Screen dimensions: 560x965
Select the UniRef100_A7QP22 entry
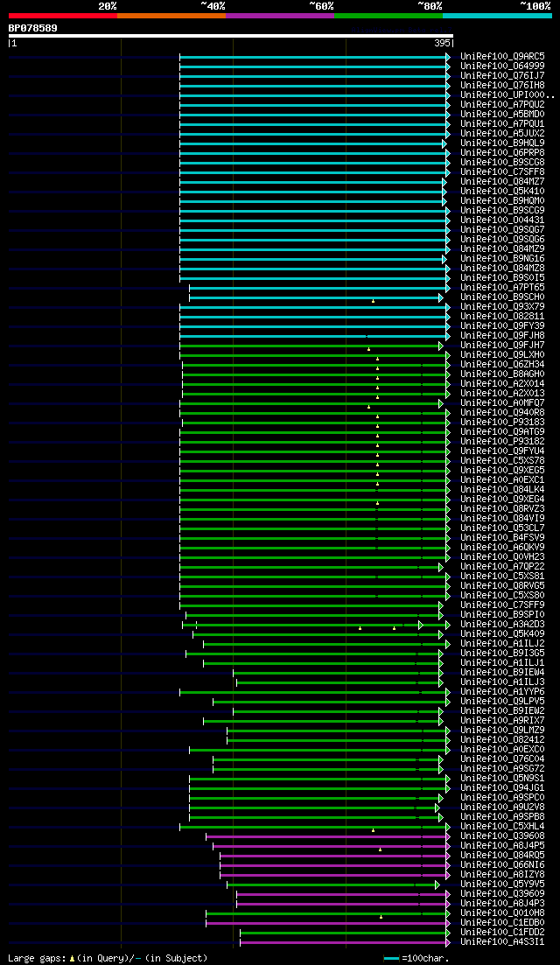[x=502, y=566]
